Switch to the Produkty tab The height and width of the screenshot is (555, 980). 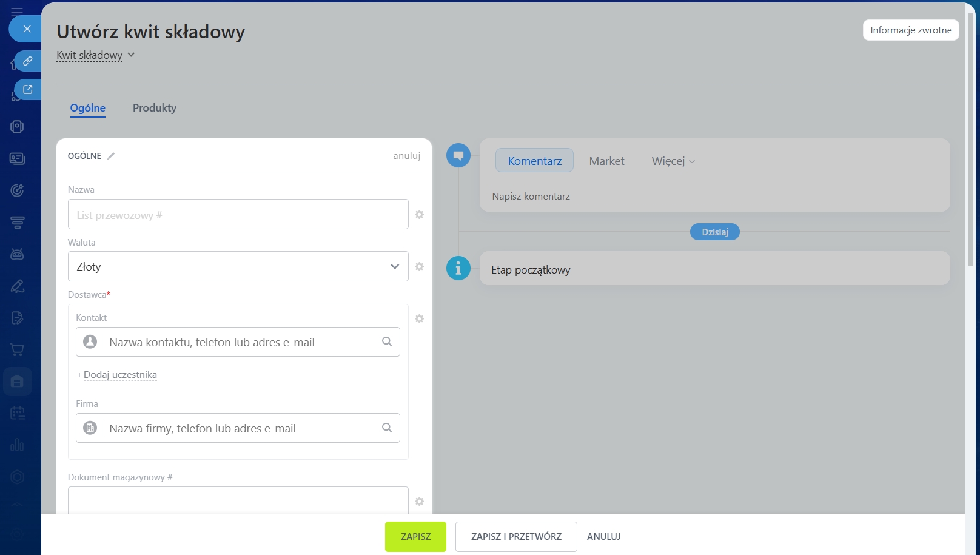click(x=155, y=108)
